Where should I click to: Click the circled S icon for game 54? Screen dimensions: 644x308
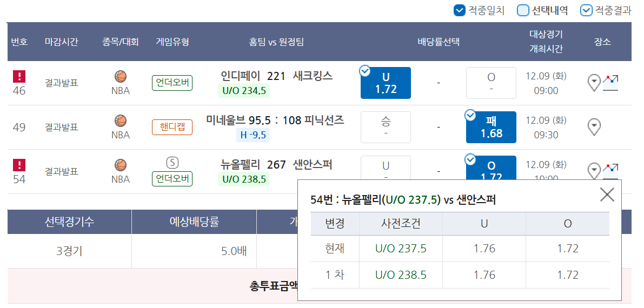pyautogui.click(x=172, y=163)
